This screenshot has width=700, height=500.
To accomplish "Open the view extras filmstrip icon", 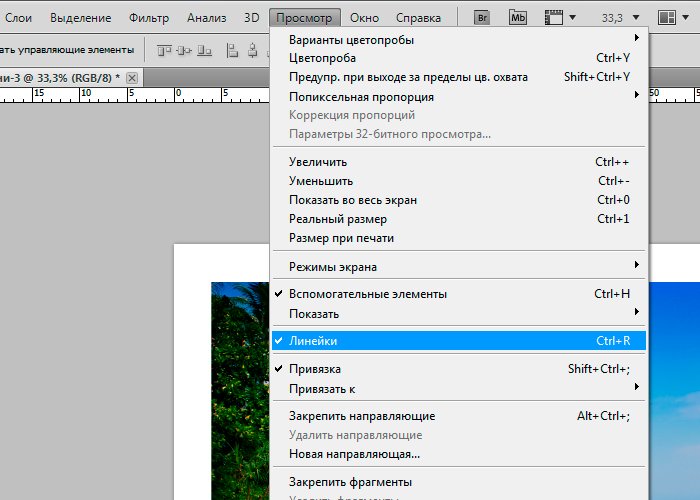I will tap(557, 18).
